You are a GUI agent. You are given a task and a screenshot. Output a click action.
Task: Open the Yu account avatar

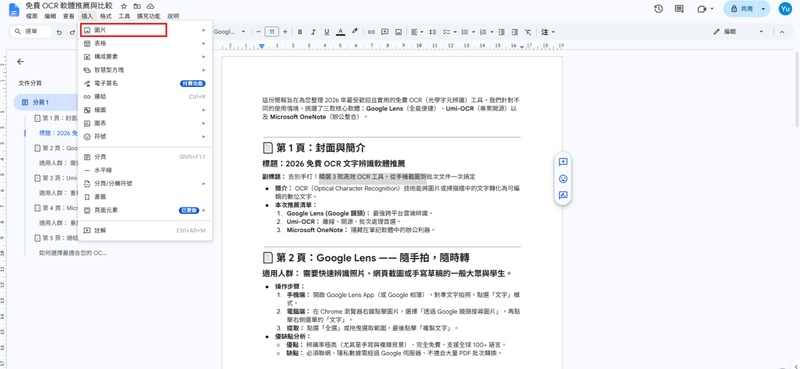click(x=785, y=9)
